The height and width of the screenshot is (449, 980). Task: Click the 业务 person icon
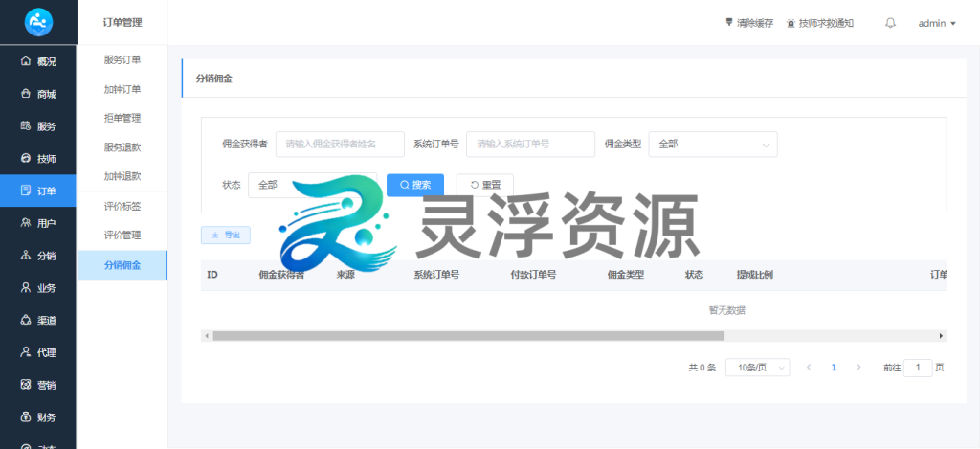26,287
